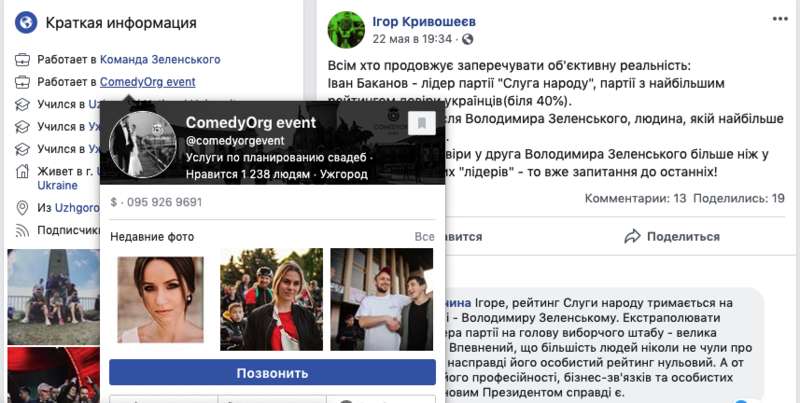
Task: Open the ComedyOrg.event workplace link
Action: (147, 82)
